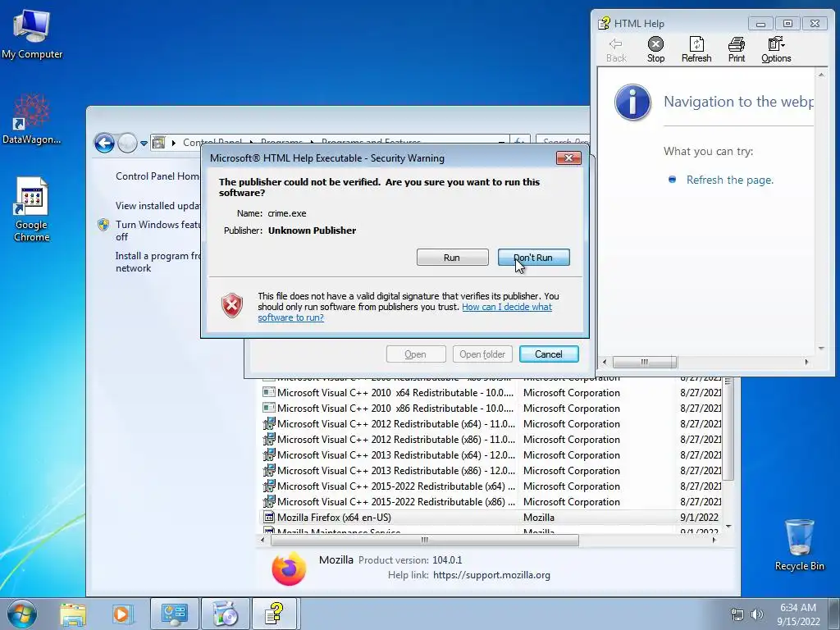The height and width of the screenshot is (630, 840).
Task: Click the blue information icon in HTML Help
Action: coord(632,102)
